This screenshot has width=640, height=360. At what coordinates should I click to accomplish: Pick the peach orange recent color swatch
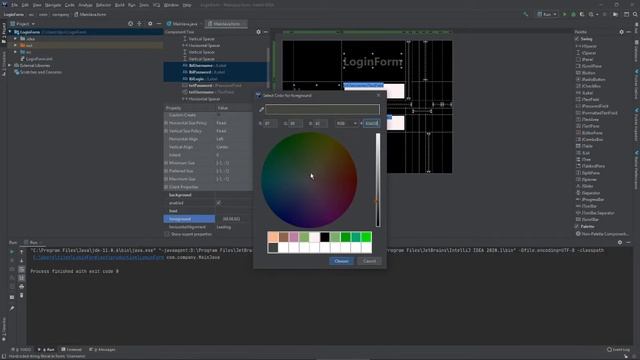[273, 237]
